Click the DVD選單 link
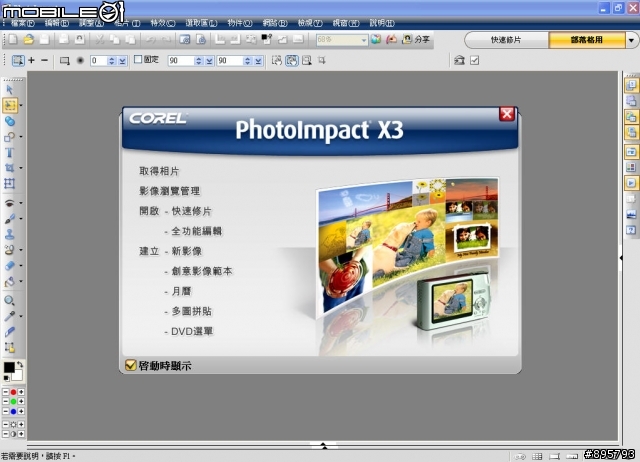 pyautogui.click(x=192, y=331)
